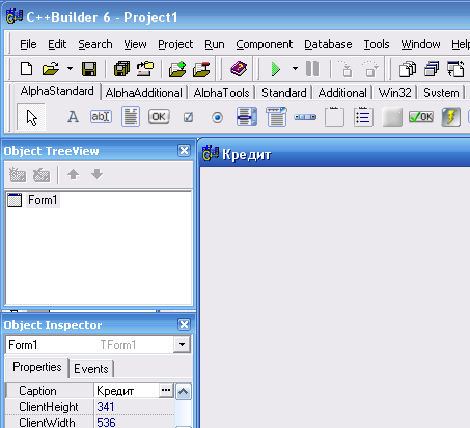This screenshot has width=470, height=428.
Task: Click the Open file folder icon
Action: [51, 69]
